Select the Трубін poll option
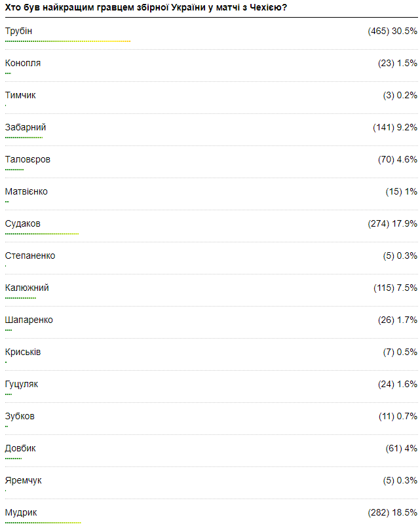 point(18,31)
